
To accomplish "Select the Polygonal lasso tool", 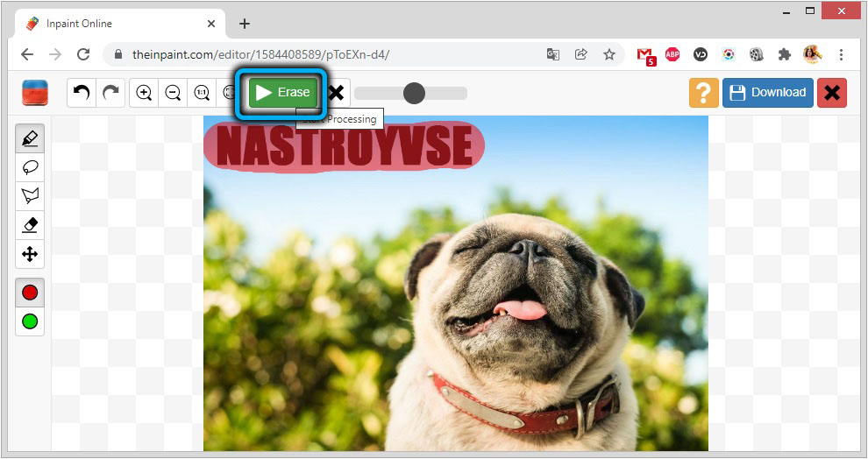I will point(30,195).
